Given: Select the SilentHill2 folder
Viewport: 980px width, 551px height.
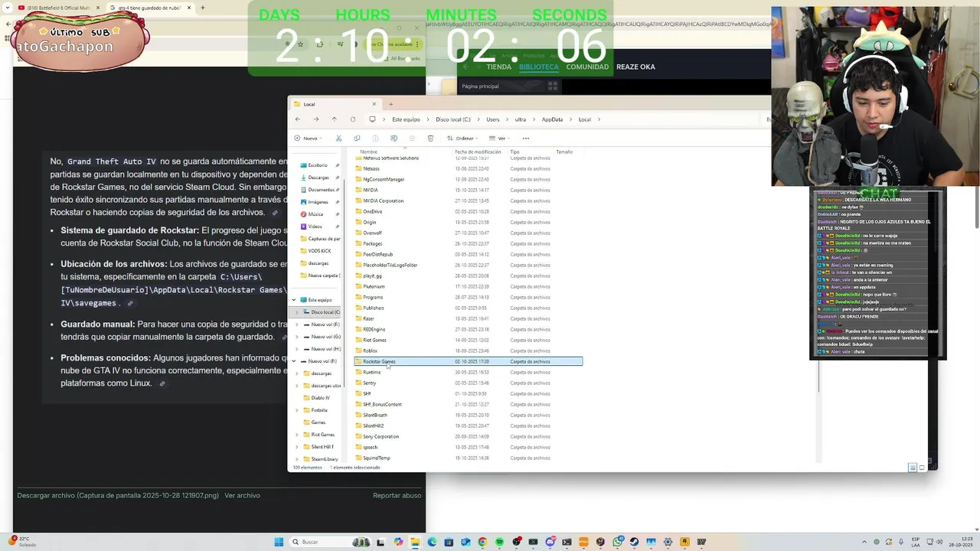Looking at the screenshot, I should (373, 425).
